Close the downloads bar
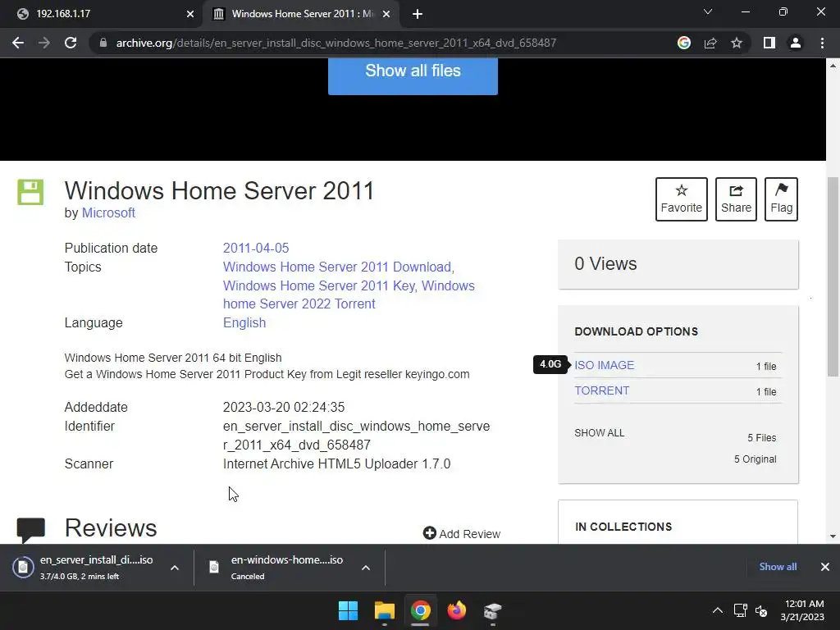This screenshot has height=630, width=840. point(825,567)
